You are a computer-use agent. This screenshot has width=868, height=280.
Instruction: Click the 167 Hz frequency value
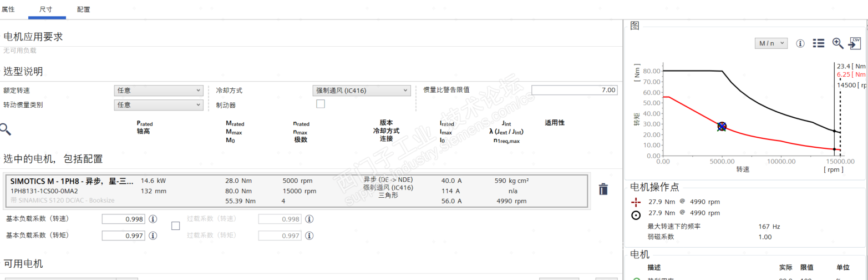769,227
